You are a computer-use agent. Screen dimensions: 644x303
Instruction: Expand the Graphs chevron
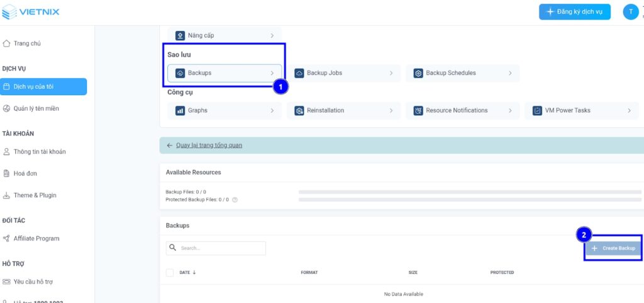[272, 111]
